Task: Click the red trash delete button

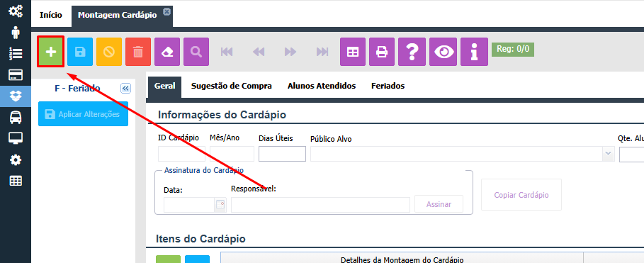Action: pos(138,52)
